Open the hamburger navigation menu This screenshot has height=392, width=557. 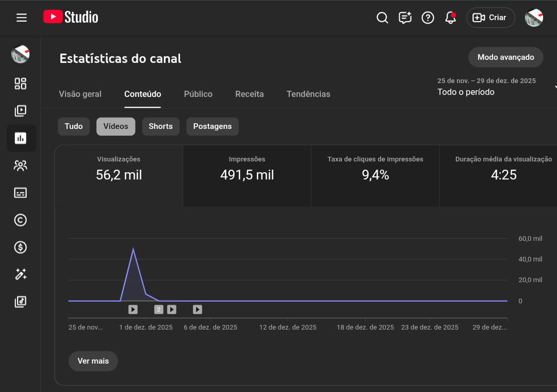[21, 18]
